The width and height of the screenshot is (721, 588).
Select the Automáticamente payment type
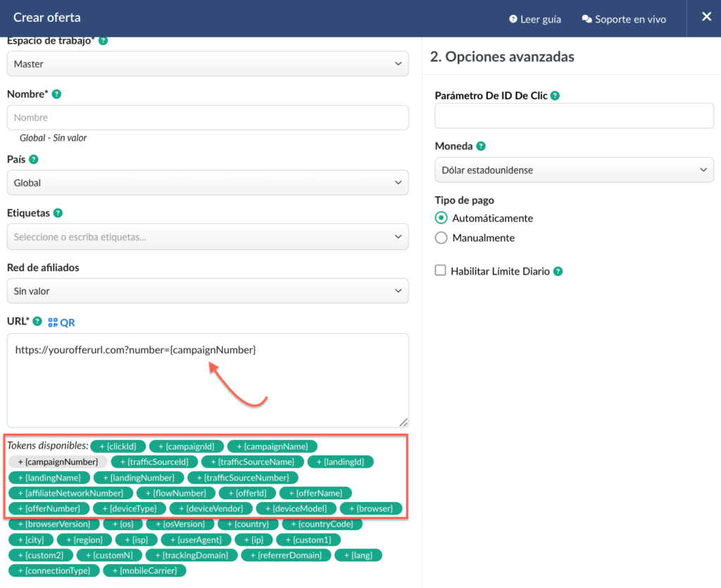pyautogui.click(x=441, y=218)
